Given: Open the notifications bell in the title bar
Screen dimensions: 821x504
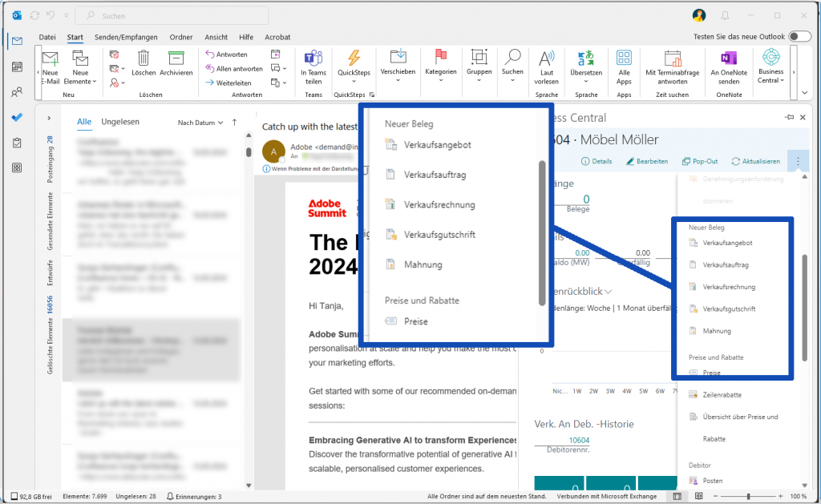Looking at the screenshot, I should pos(725,16).
